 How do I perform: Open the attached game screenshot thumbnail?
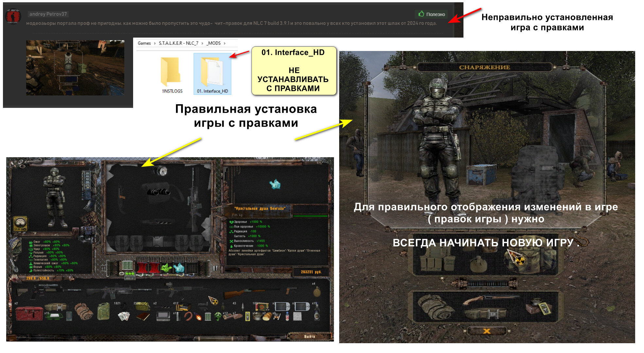coord(75,68)
